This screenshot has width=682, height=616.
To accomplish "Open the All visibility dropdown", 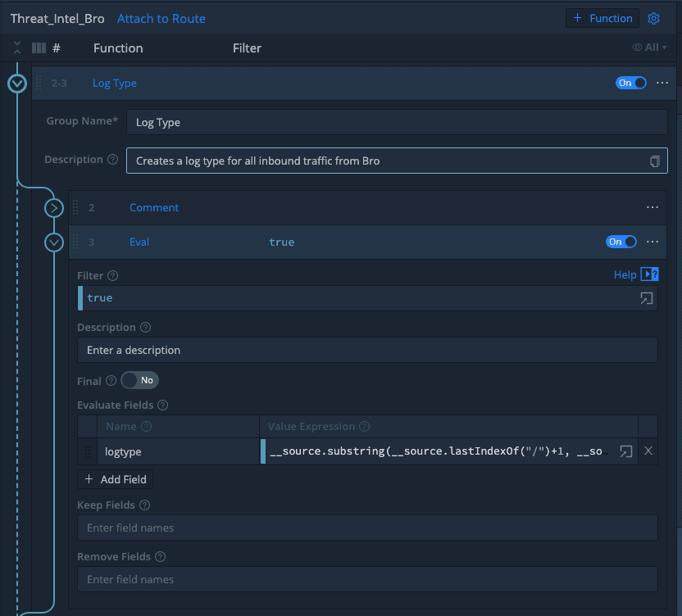I will [x=649, y=48].
